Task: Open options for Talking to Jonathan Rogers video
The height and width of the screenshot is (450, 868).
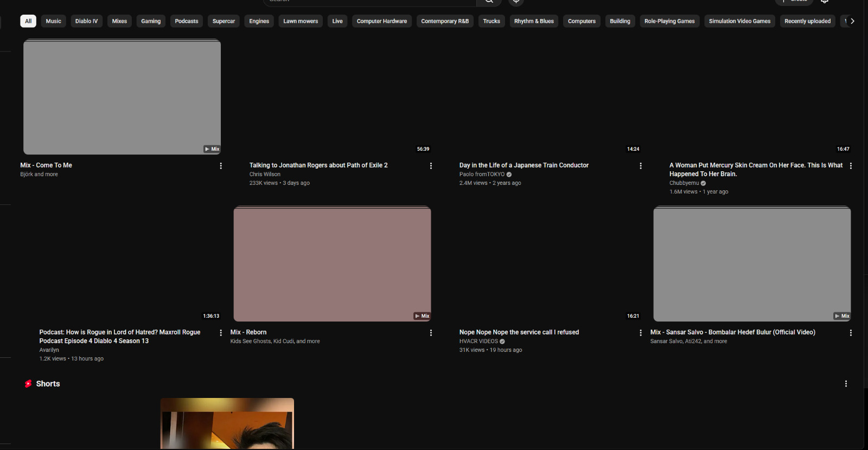Action: [x=431, y=166]
